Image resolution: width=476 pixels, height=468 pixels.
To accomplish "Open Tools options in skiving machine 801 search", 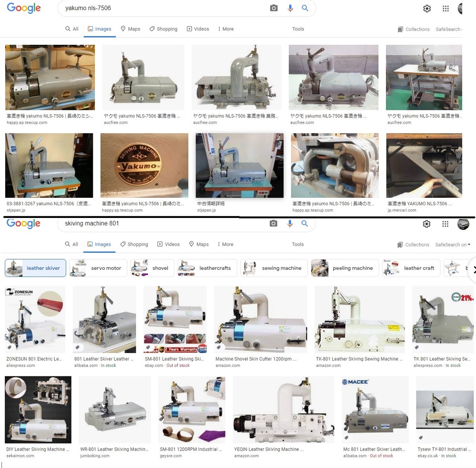I will [298, 244].
